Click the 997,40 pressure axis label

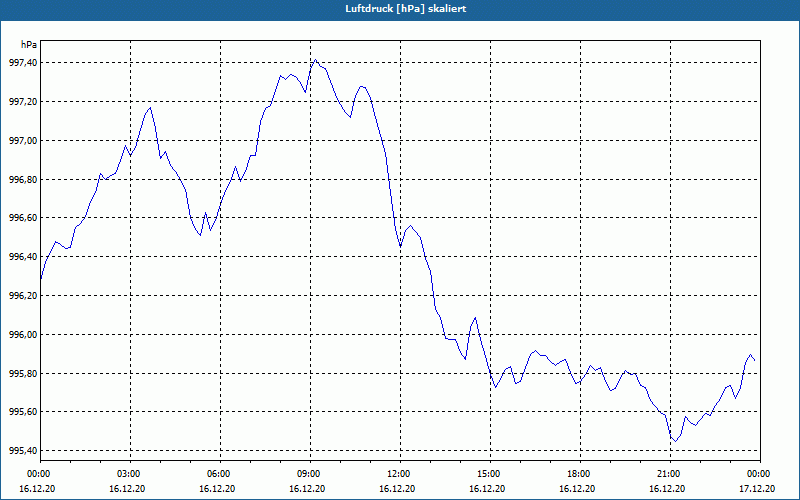tap(22, 63)
